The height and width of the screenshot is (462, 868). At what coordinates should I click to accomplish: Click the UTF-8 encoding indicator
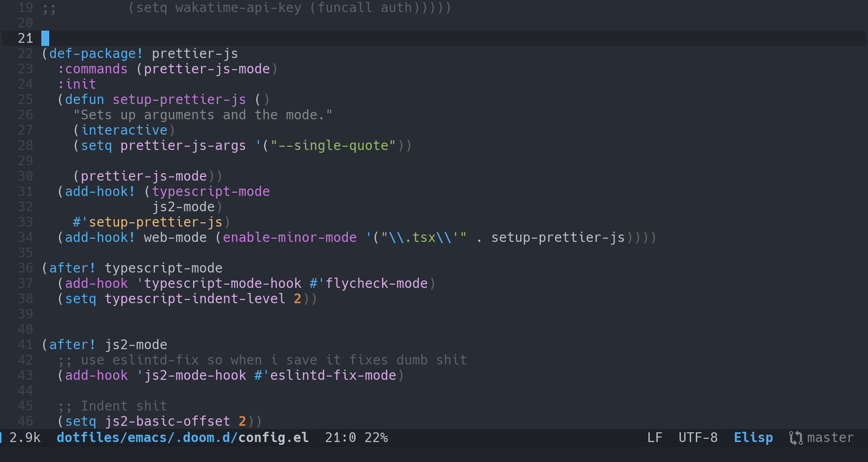tap(698, 437)
